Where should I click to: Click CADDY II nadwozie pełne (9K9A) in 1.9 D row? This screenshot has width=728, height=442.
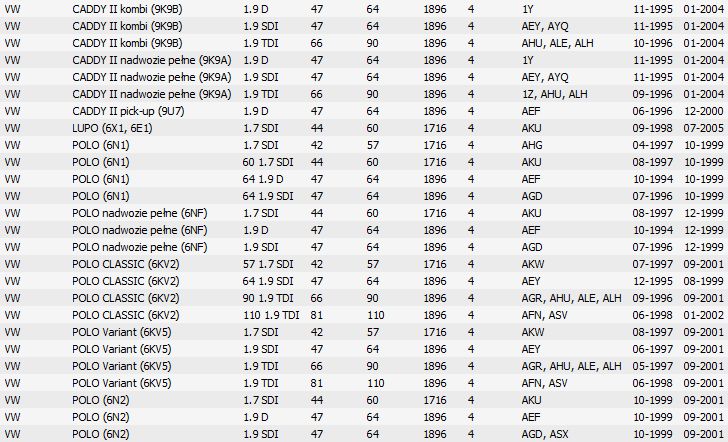(152, 60)
